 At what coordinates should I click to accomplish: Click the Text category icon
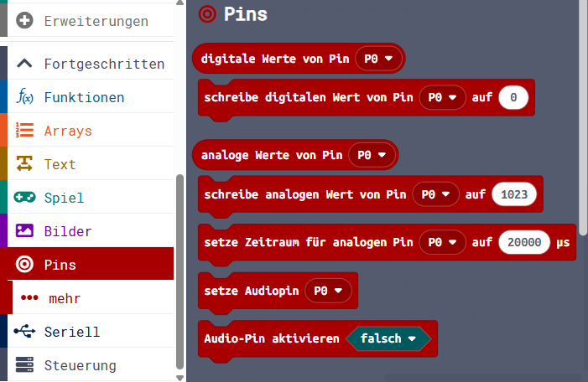click(x=24, y=164)
